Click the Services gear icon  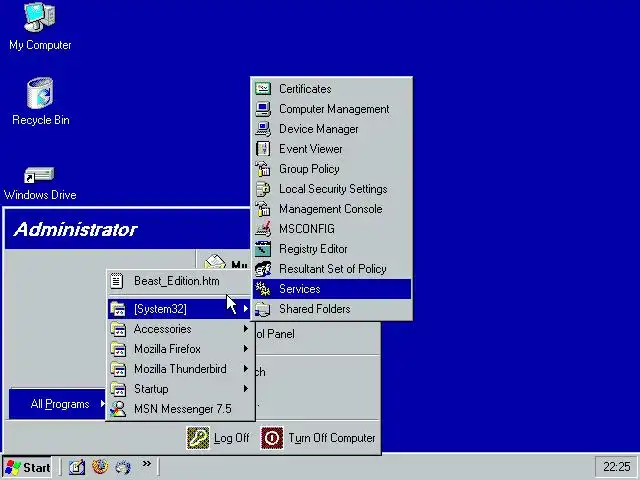[x=263, y=289]
